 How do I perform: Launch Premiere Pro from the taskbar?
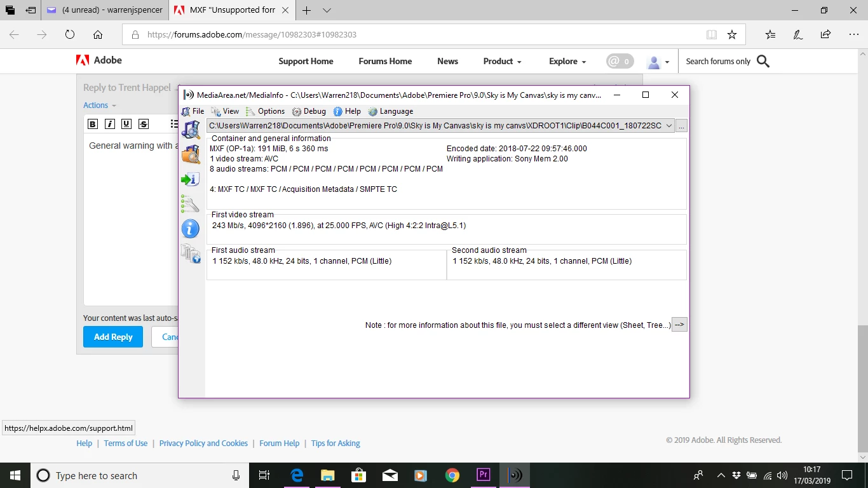[484, 475]
